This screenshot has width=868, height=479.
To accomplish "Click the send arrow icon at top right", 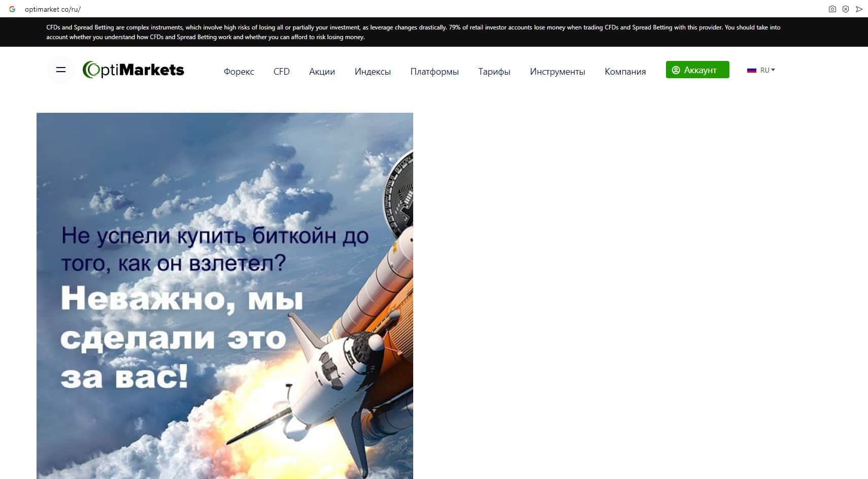I will click(x=859, y=9).
